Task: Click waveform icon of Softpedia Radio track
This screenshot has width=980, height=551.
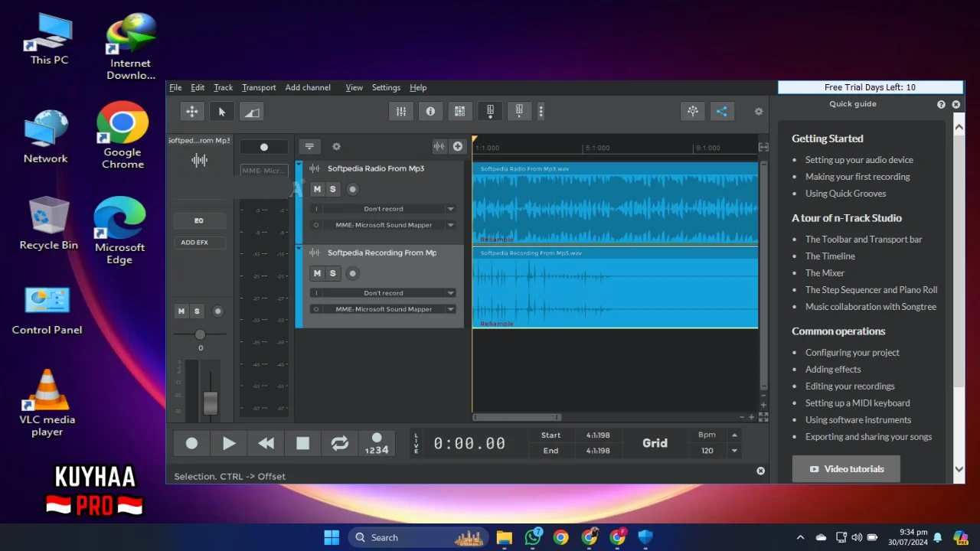Action: 314,168
